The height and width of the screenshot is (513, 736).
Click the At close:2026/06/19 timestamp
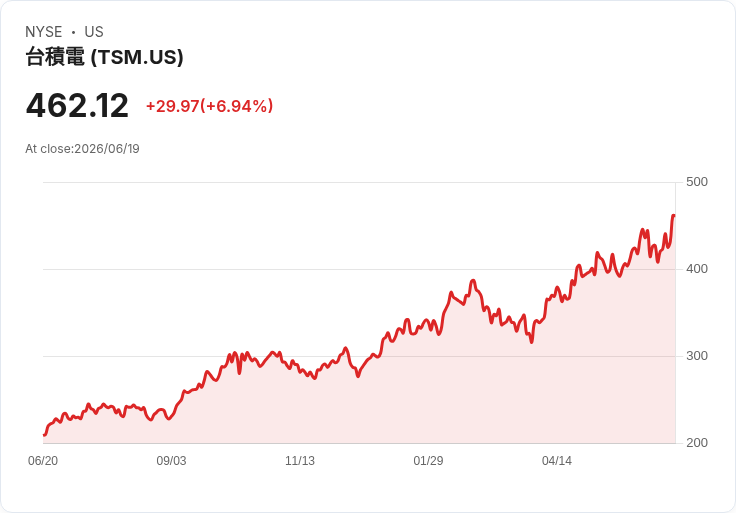coord(82,149)
